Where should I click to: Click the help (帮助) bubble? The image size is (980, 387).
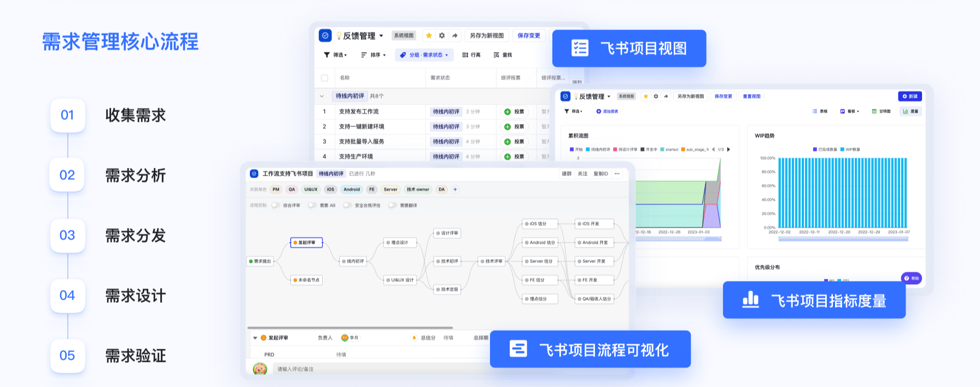coord(912,278)
